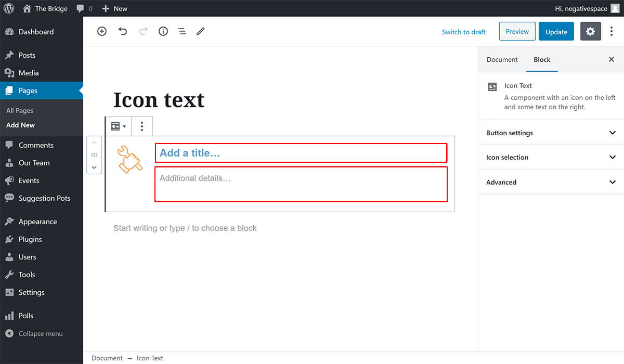Open the Icon Text block type switcher

click(118, 126)
